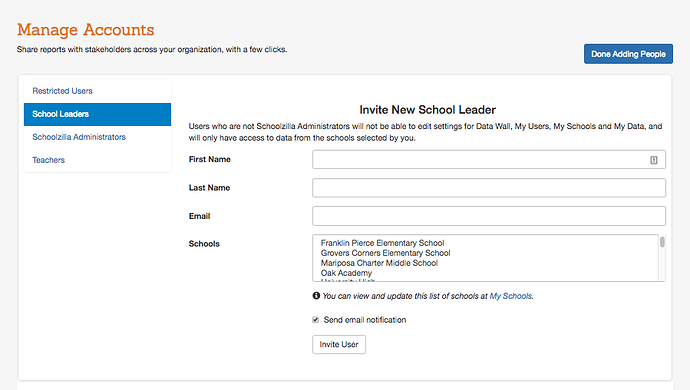The image size is (690, 390).
Task: Click the Done Adding People button
Action: tap(628, 54)
